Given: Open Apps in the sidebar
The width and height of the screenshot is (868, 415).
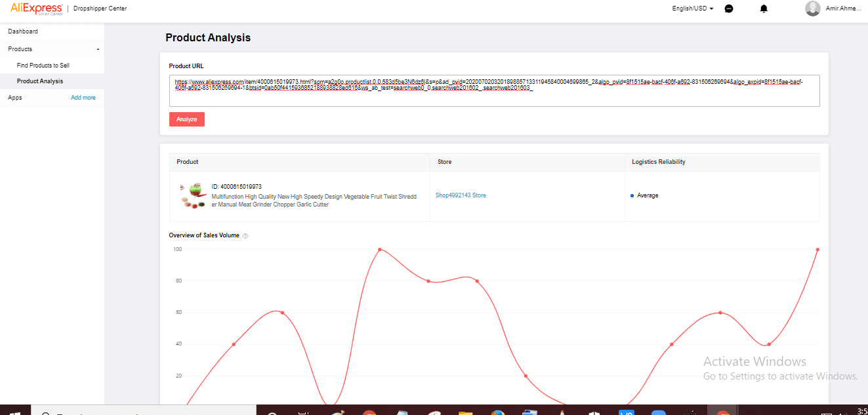Looking at the screenshot, I should point(15,98).
